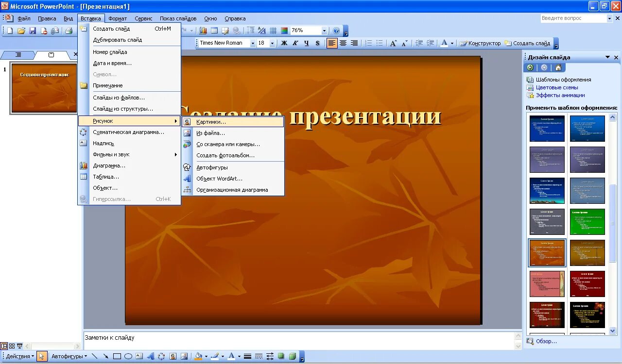Select the Rectangle shape tool
The width and height of the screenshot is (622, 364).
117,356
